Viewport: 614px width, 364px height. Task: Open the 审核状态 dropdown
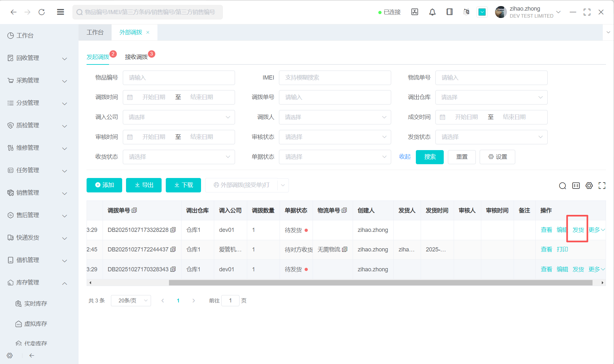335,137
